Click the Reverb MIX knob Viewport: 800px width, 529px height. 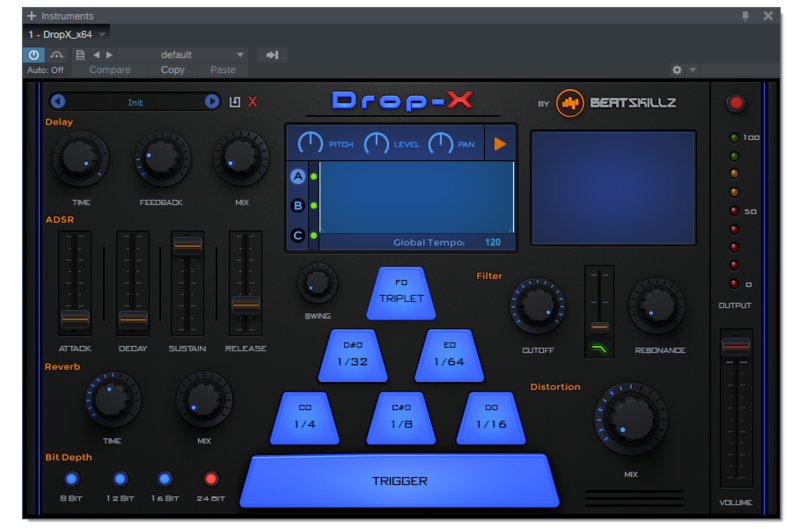(x=204, y=399)
